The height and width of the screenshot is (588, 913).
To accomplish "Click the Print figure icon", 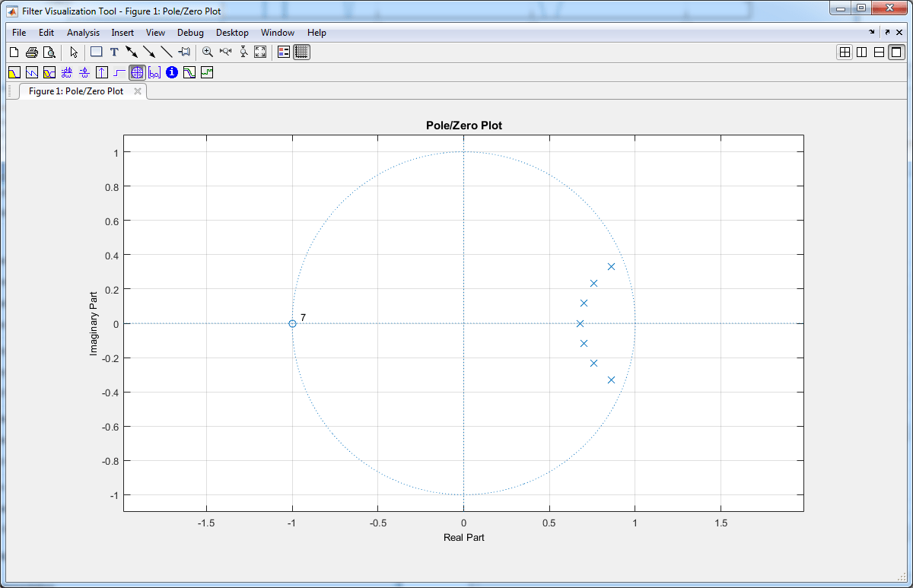I will point(32,52).
